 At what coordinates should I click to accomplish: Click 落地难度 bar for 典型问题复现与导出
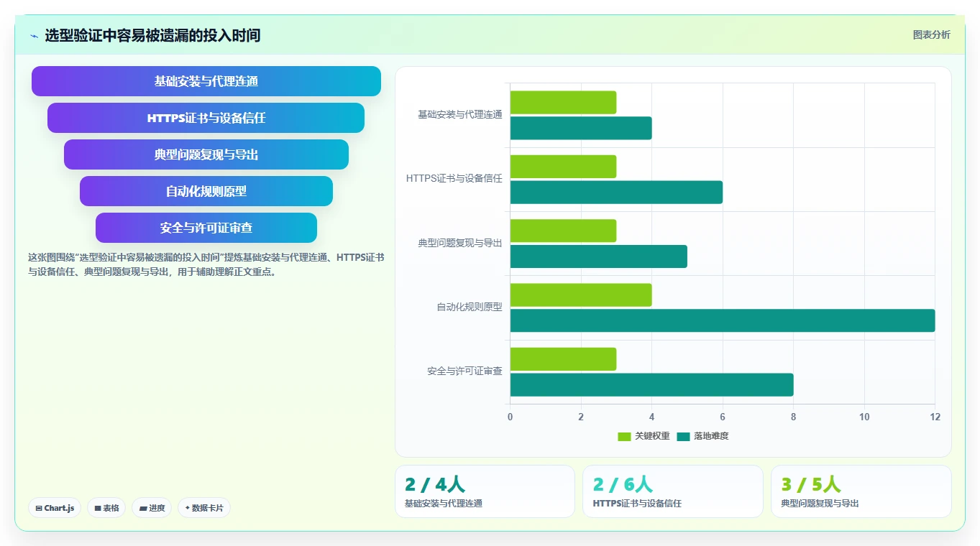tap(599, 256)
